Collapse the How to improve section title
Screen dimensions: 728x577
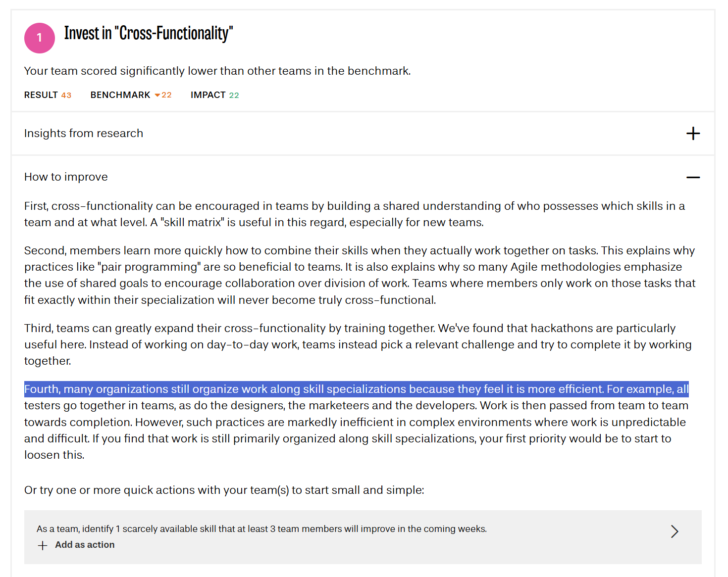(66, 177)
